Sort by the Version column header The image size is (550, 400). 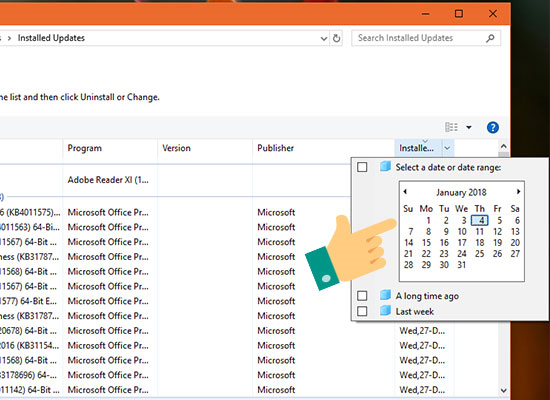(205, 148)
